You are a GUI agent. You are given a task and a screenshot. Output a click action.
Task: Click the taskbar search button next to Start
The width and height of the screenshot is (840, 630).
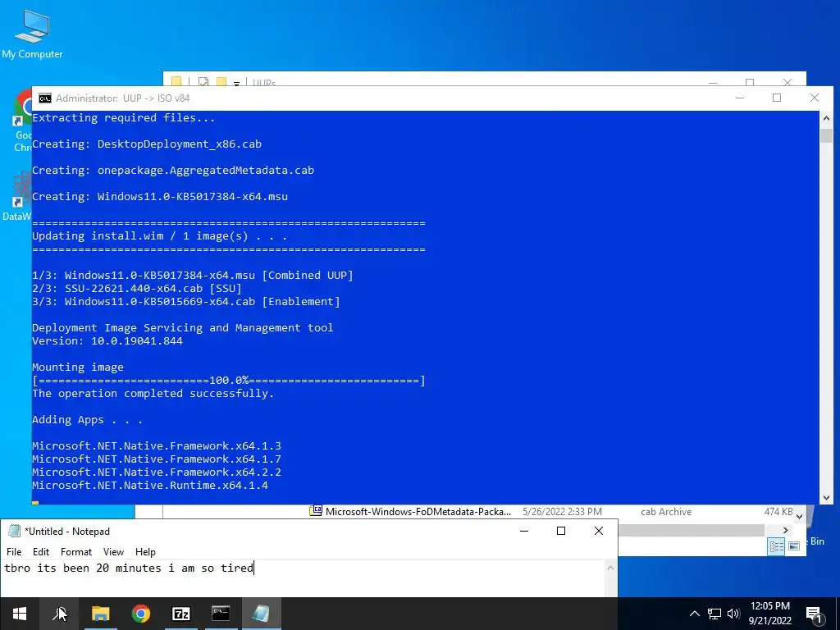click(59, 614)
